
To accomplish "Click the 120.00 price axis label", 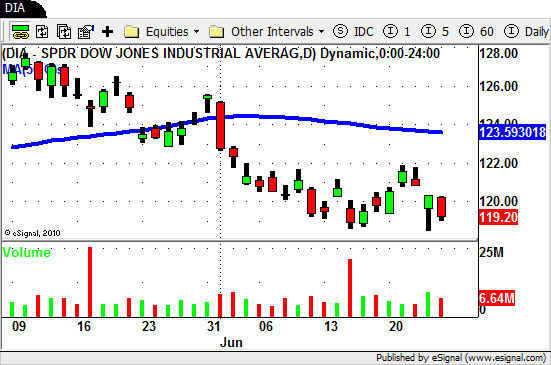I will pos(498,202).
